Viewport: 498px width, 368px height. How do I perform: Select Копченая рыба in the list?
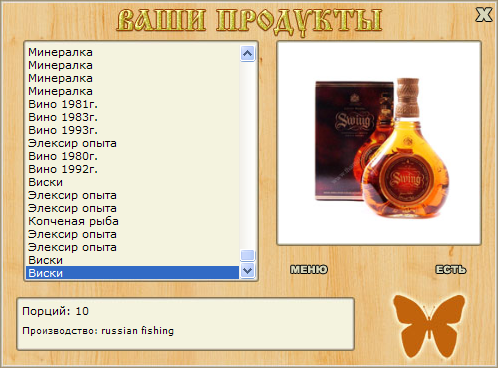coord(132,221)
